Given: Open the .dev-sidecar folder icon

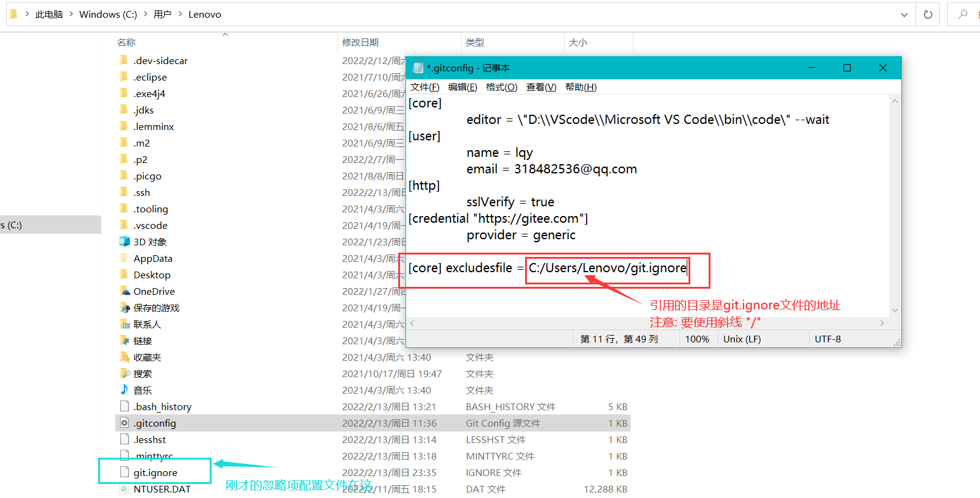Looking at the screenshot, I should [124, 60].
